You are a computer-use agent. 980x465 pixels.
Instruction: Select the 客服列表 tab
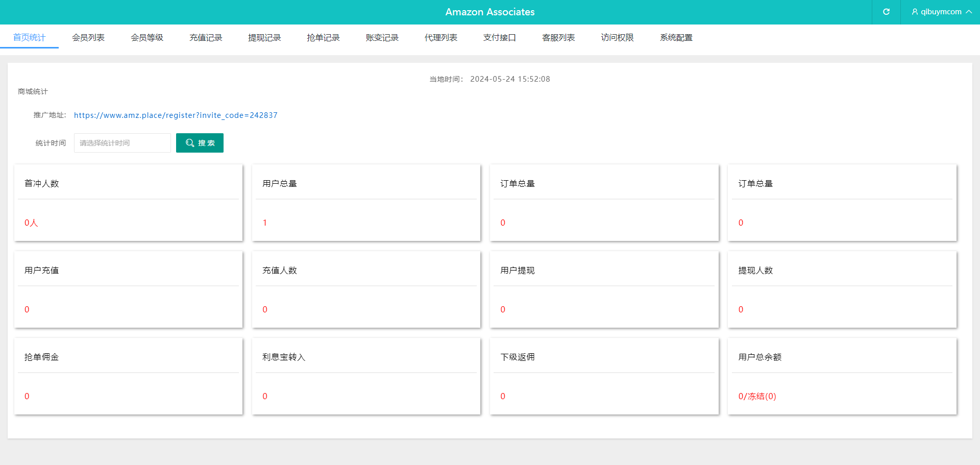tap(558, 37)
